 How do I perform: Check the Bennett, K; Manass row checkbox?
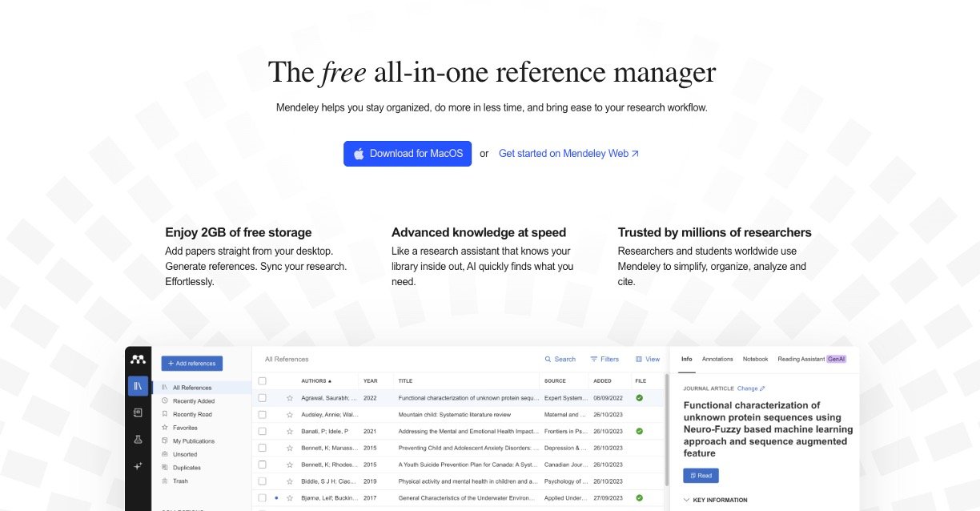[x=262, y=448]
